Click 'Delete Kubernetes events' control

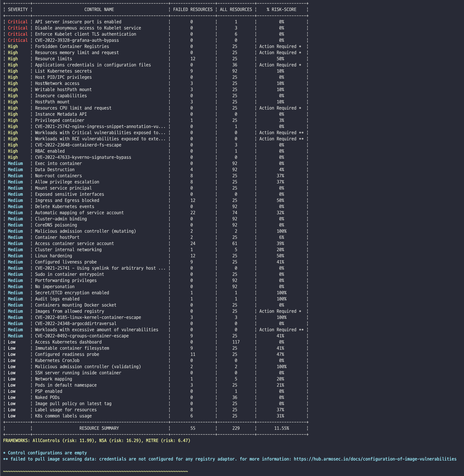[65, 207]
